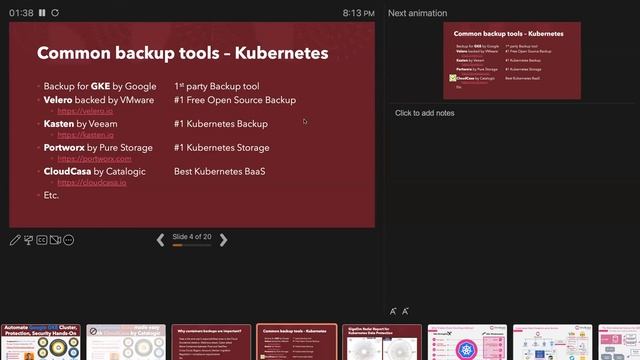Open the see all slides icon
This screenshot has width=640, height=360.
29,240
